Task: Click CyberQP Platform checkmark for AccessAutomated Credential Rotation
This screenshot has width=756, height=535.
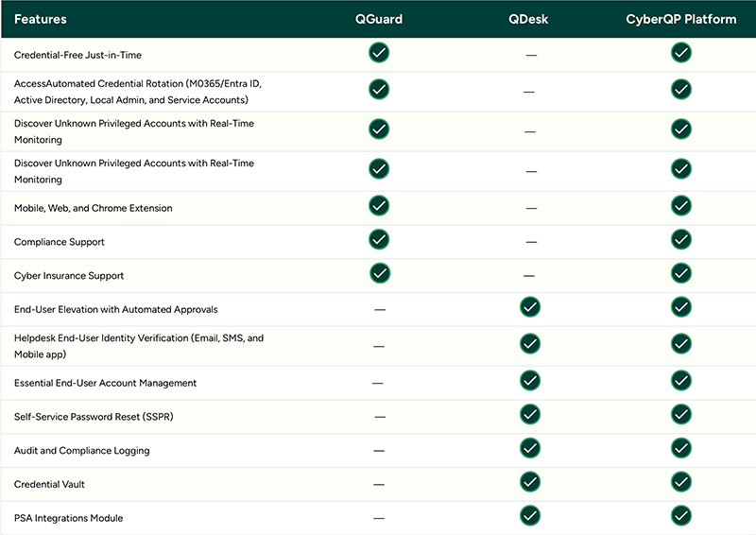Action: [x=681, y=89]
